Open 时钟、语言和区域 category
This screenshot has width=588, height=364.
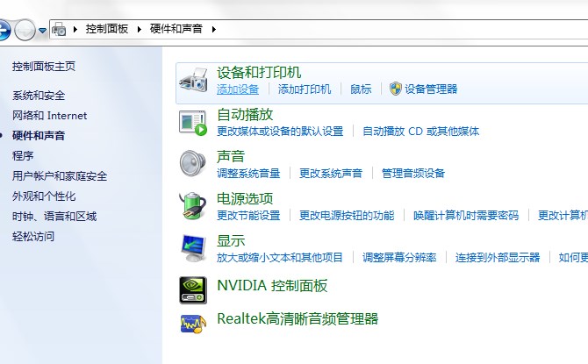[x=54, y=217]
